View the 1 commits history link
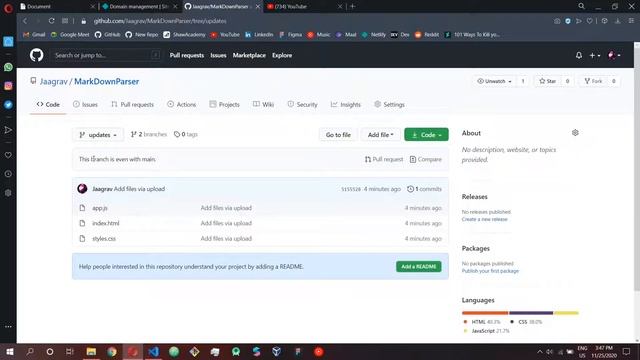Viewport: 640px width, 360px height. [x=424, y=189]
